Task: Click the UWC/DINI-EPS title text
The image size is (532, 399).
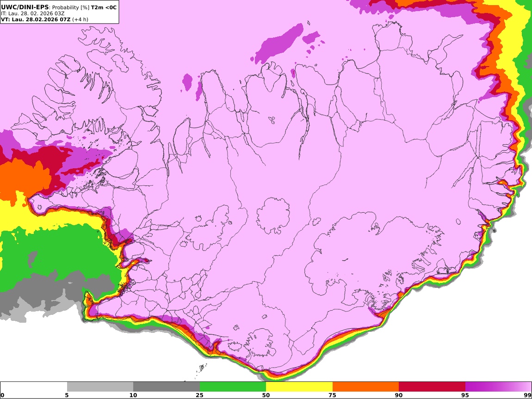Action: (x=25, y=7)
